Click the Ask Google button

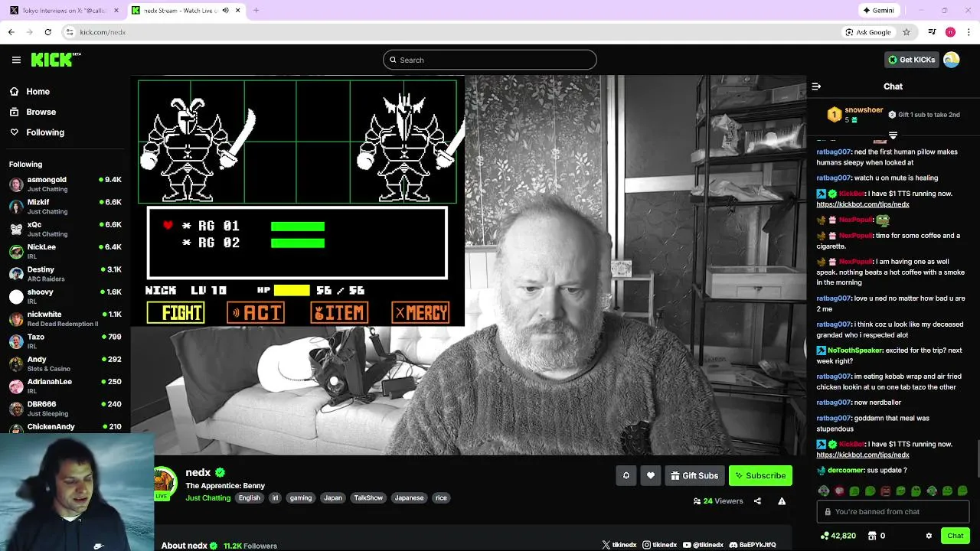click(869, 32)
